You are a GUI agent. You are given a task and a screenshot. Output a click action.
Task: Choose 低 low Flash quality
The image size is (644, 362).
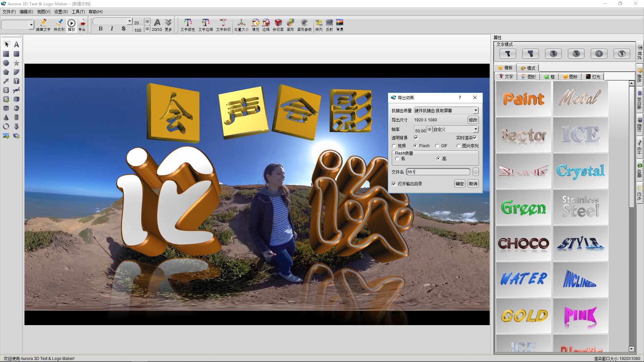397,159
